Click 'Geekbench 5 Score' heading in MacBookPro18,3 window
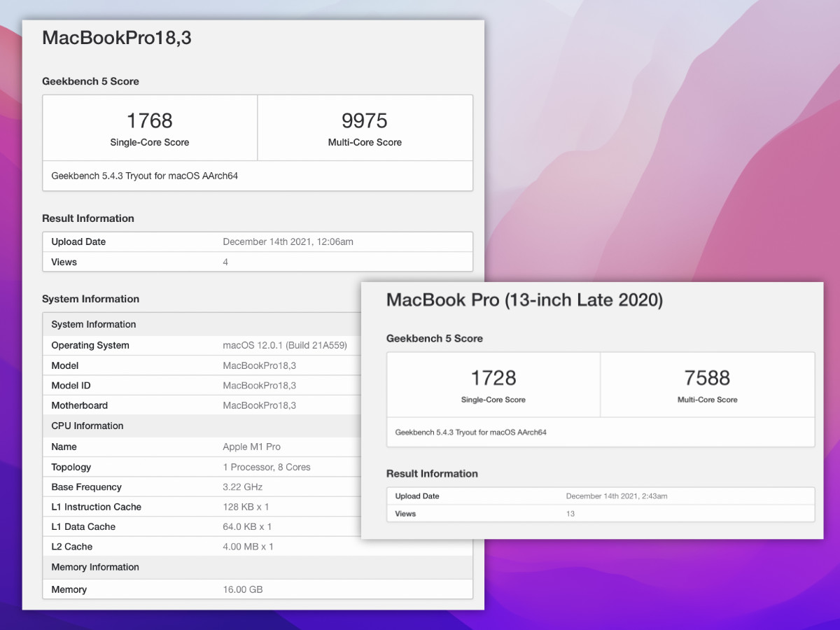 pos(90,81)
